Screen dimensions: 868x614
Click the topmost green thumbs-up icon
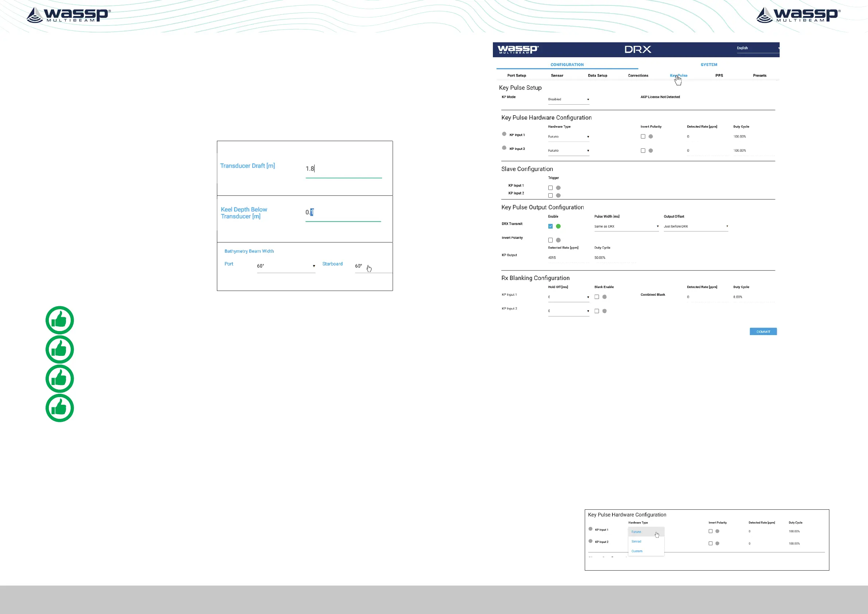[60, 320]
